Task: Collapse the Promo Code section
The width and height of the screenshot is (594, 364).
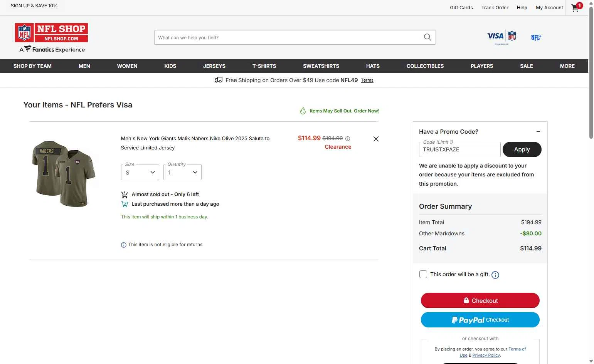Action: [538, 132]
